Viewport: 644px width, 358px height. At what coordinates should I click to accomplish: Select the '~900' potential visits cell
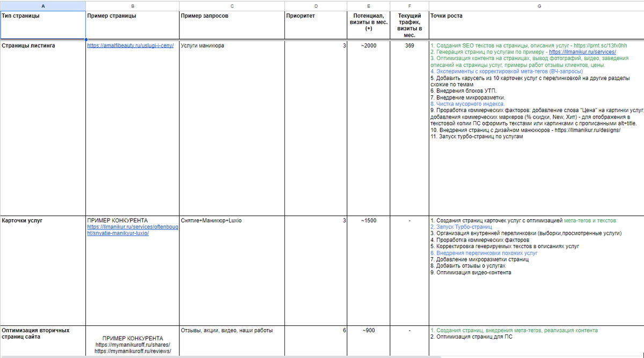tap(369, 340)
